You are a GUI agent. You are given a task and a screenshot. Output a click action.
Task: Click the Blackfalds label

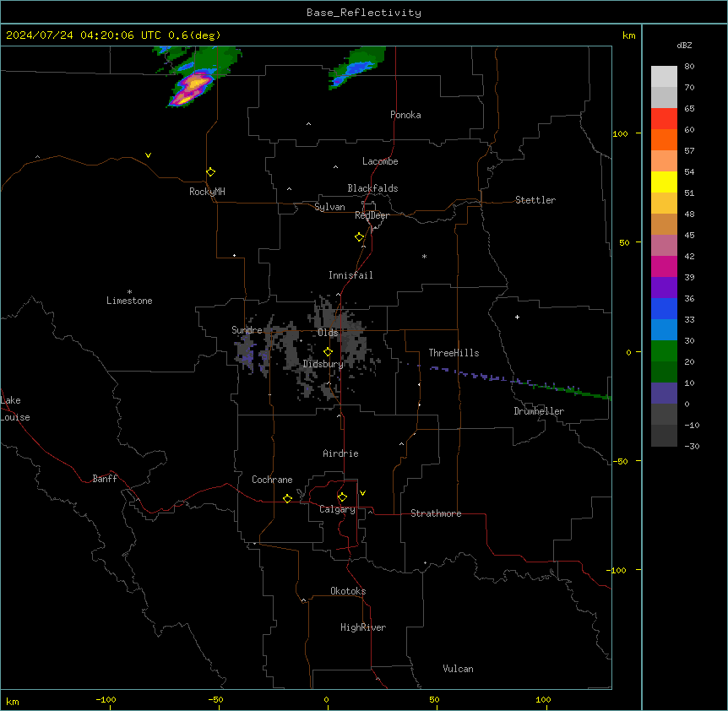(372, 188)
